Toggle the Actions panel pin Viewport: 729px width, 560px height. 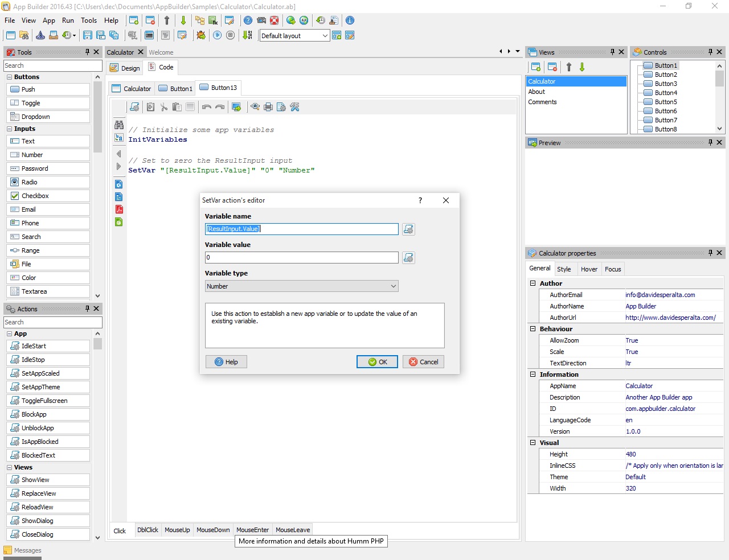coord(87,308)
